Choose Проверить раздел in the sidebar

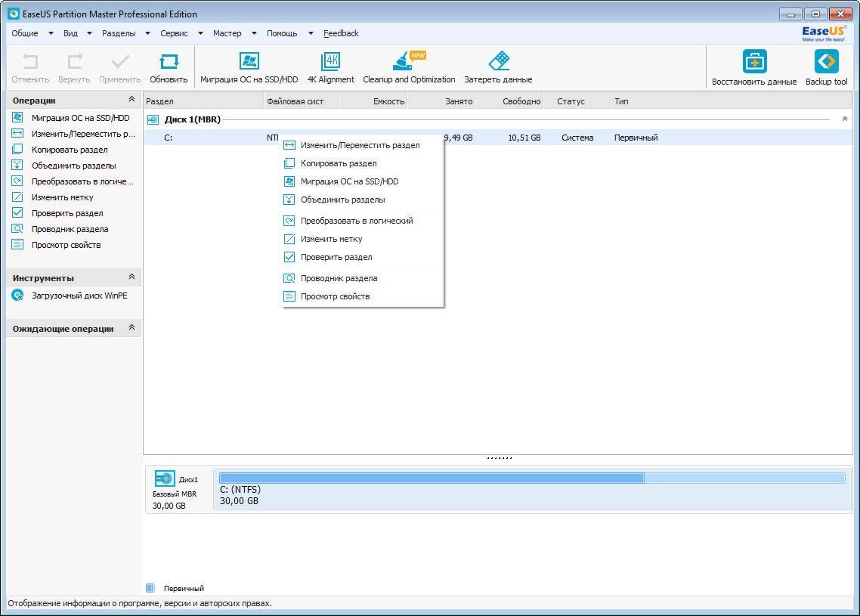[67, 213]
